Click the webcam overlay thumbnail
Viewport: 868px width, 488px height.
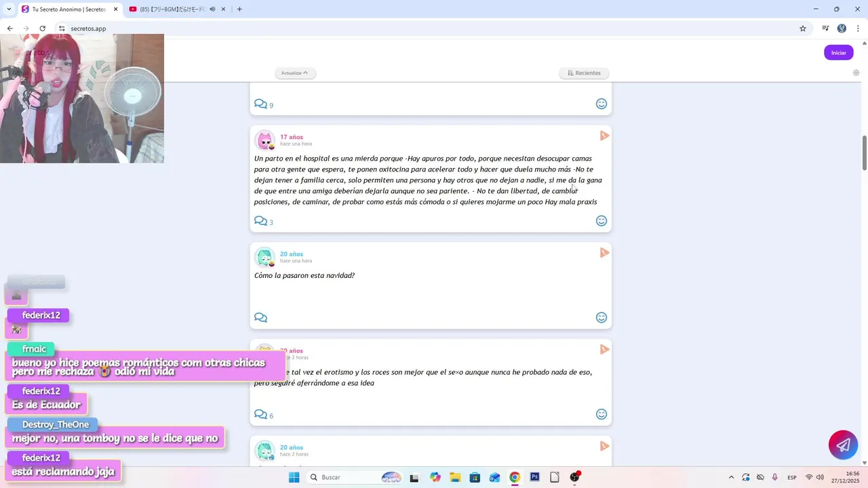coord(82,98)
